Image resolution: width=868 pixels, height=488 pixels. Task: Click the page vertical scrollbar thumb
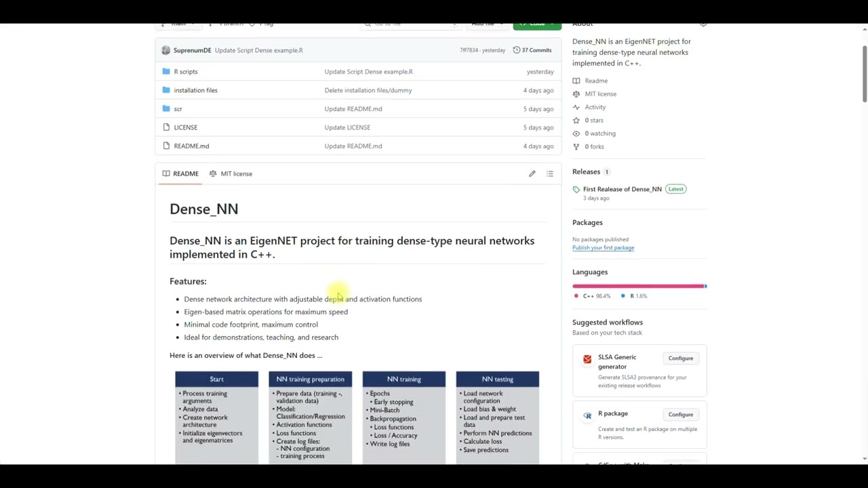[x=865, y=75]
